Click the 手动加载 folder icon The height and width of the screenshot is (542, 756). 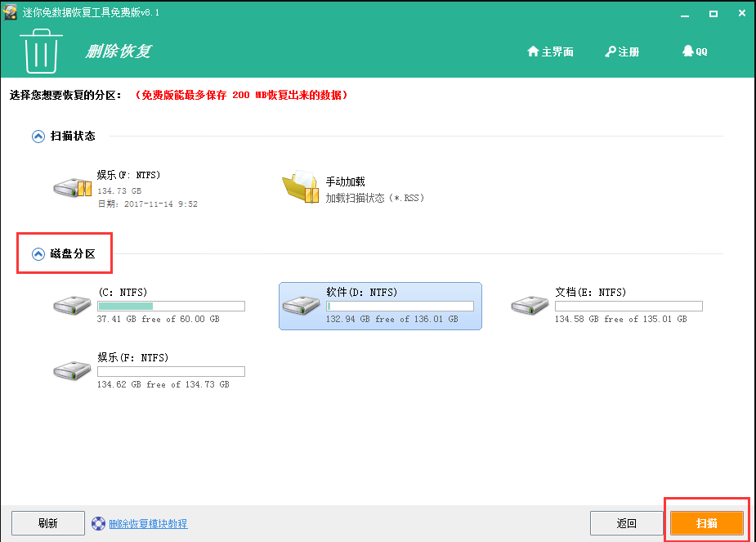click(301, 186)
